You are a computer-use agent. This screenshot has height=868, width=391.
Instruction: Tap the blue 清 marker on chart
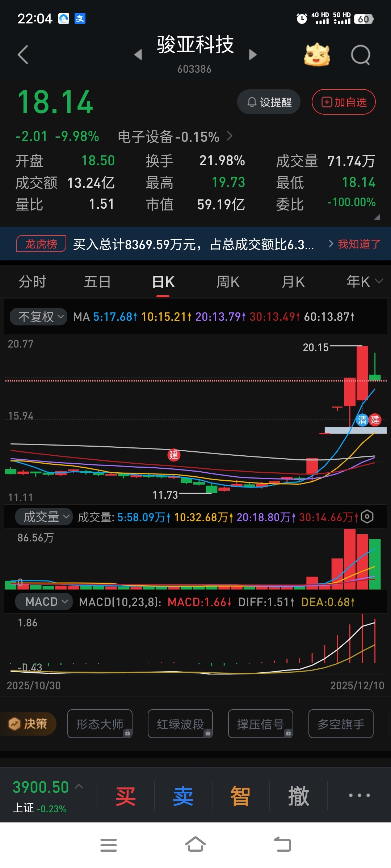pos(362,420)
